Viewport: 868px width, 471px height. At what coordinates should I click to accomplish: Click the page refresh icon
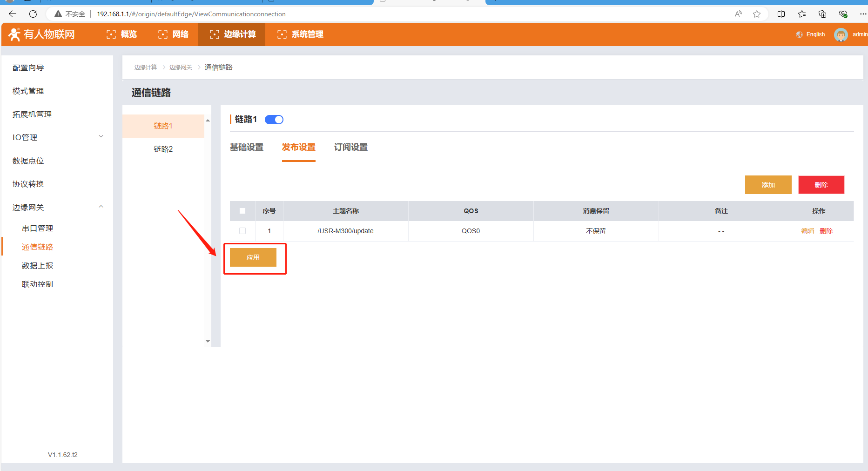33,14
